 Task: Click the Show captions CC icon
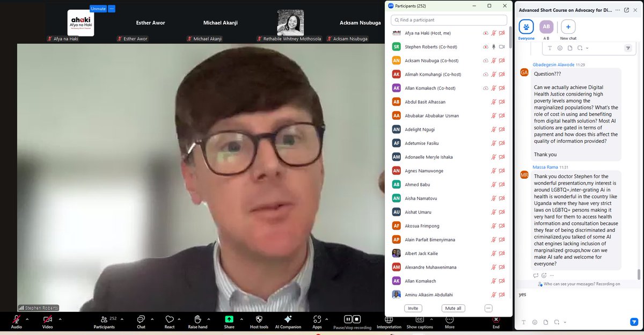click(420, 319)
